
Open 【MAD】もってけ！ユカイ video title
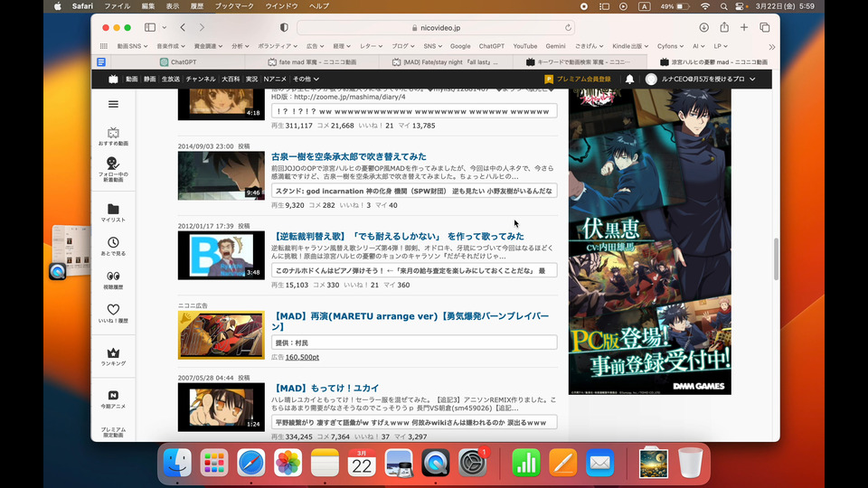point(325,388)
